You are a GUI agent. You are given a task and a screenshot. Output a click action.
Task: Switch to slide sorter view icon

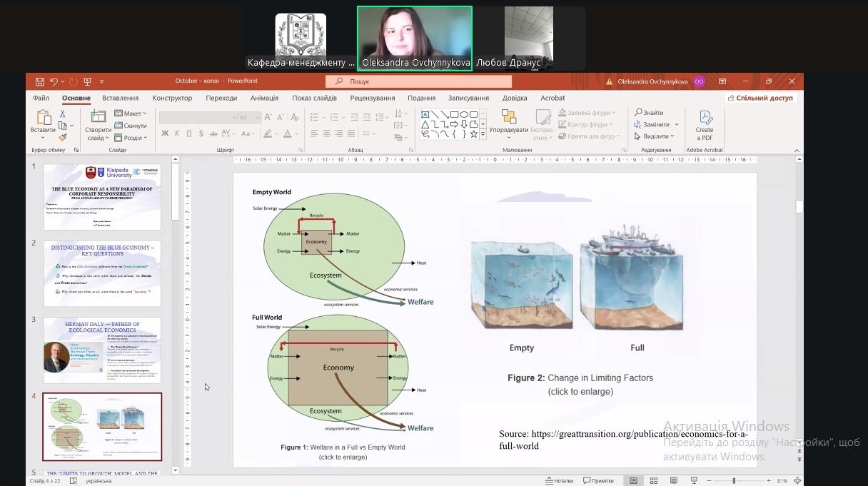(653, 480)
